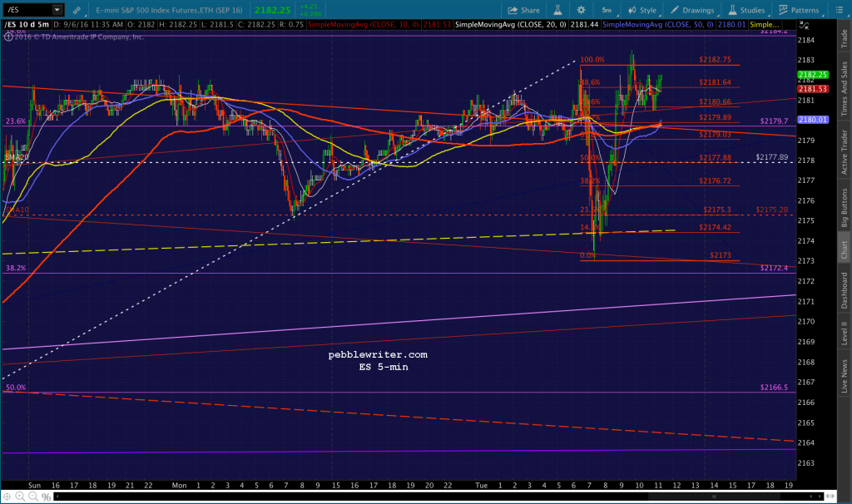Click the crosshair pan icon at bottom left
This screenshot has height=504, width=852.
7,497
